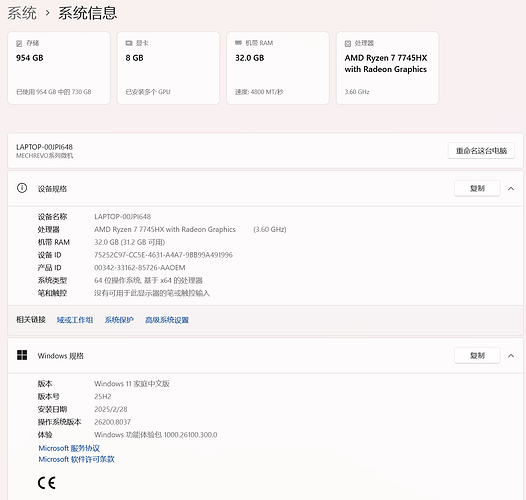Open Microsoft 服务协议 link
The image size is (526, 500).
[69, 448]
